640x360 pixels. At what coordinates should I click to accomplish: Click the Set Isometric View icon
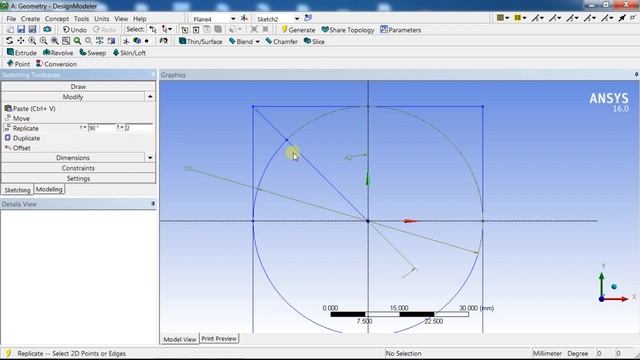[x=100, y=41]
